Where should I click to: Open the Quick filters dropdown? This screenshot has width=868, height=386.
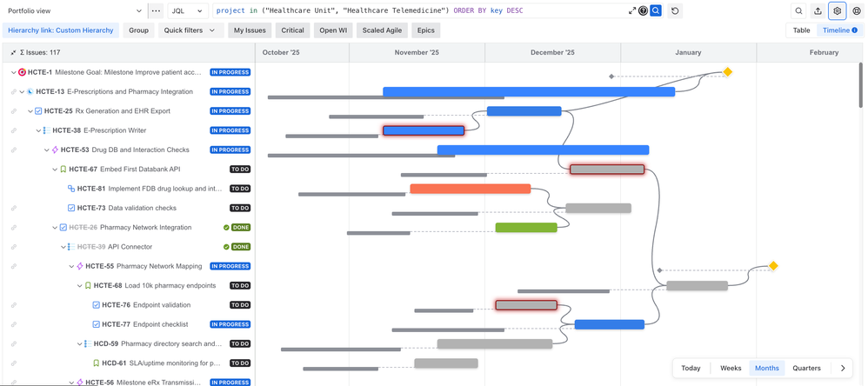click(191, 30)
